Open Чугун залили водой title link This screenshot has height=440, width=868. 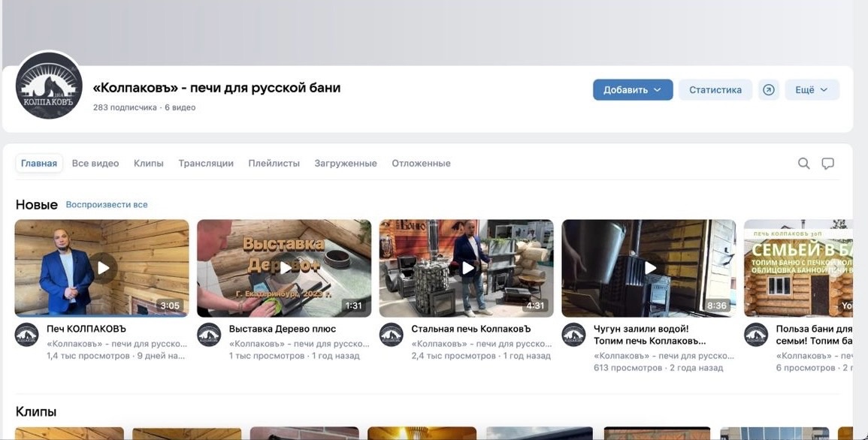click(649, 335)
